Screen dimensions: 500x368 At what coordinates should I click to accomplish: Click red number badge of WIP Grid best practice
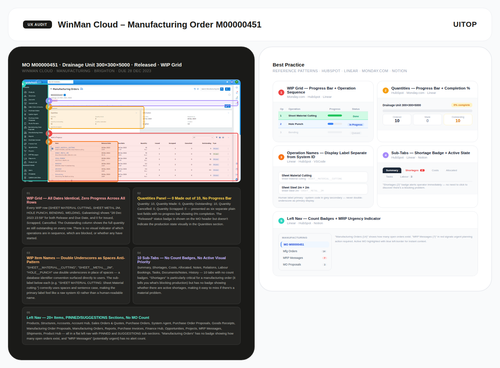pyautogui.click(x=281, y=92)
